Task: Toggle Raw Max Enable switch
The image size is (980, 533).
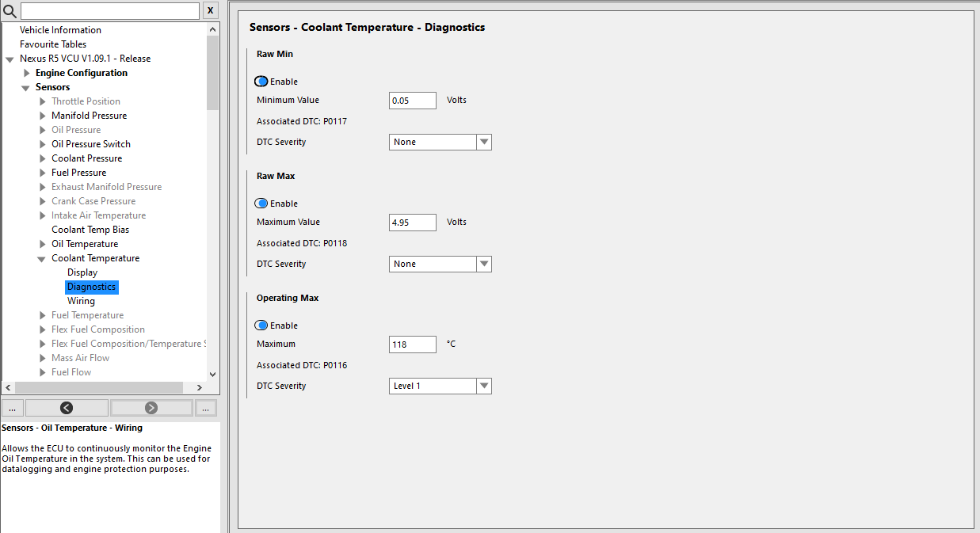Action: click(261, 204)
